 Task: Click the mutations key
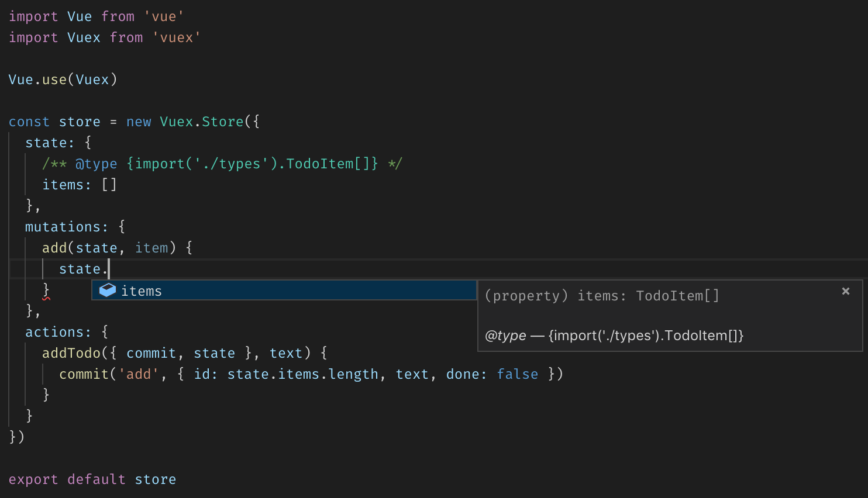click(63, 227)
